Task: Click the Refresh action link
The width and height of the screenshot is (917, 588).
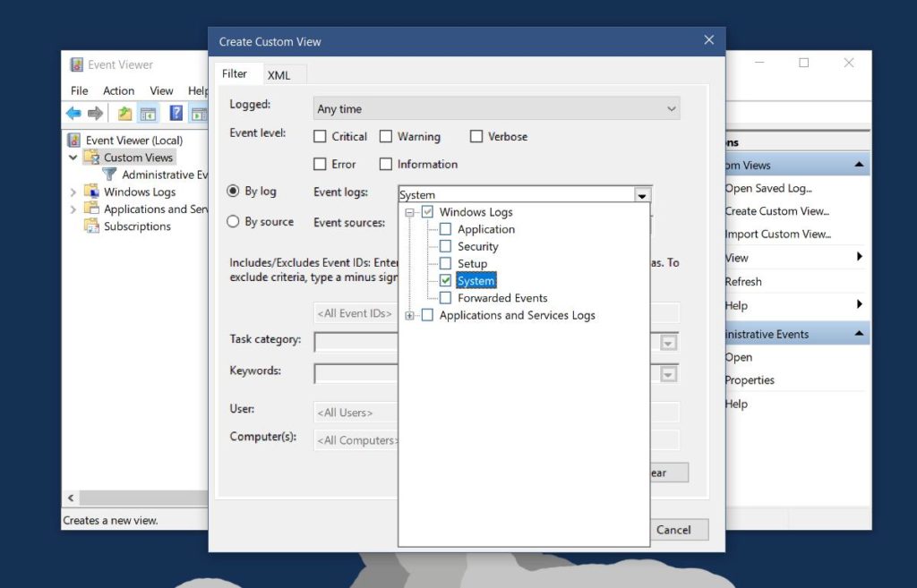Action: coord(743,281)
